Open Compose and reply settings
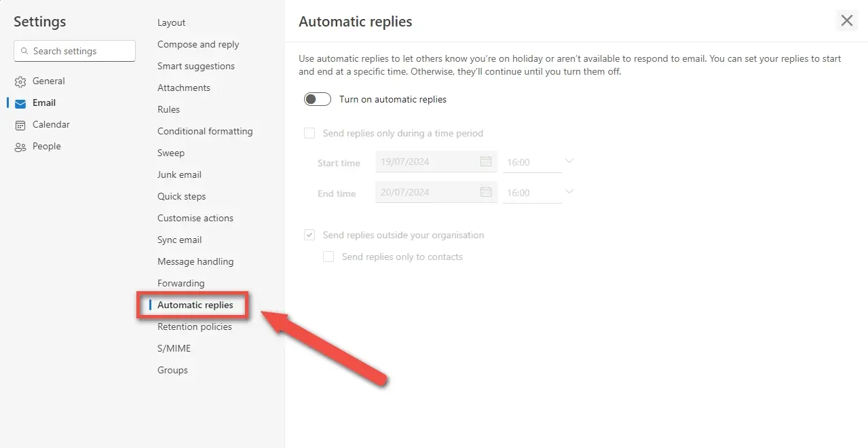 coord(198,44)
